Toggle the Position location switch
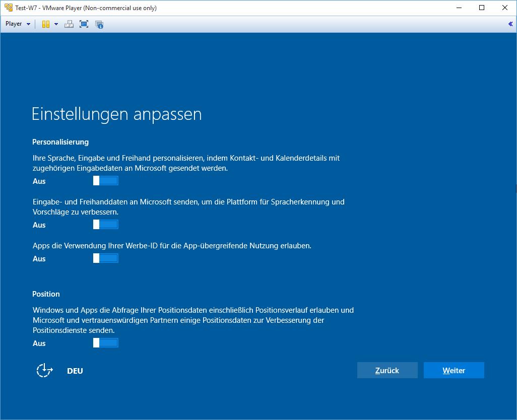Viewport: 517px width, 420px height. coord(105,342)
